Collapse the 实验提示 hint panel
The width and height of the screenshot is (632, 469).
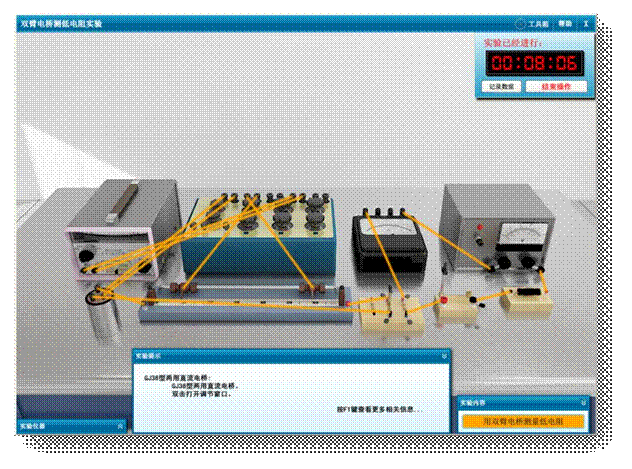click(443, 355)
